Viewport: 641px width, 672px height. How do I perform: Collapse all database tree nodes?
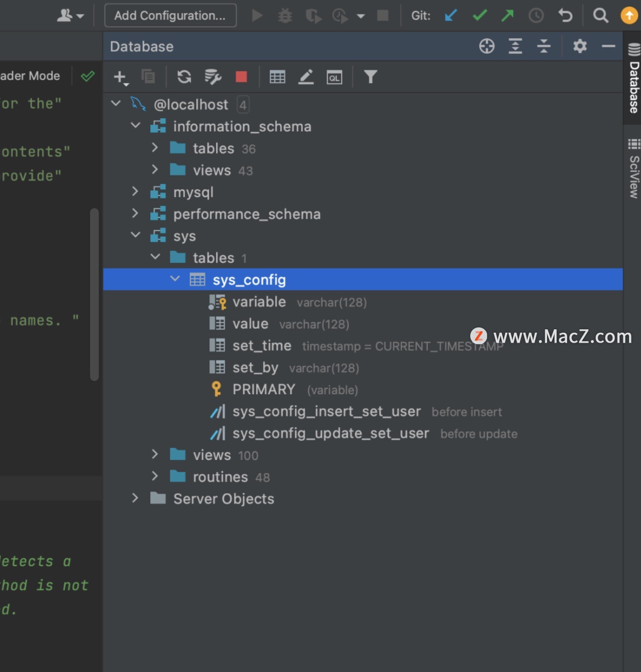544,46
